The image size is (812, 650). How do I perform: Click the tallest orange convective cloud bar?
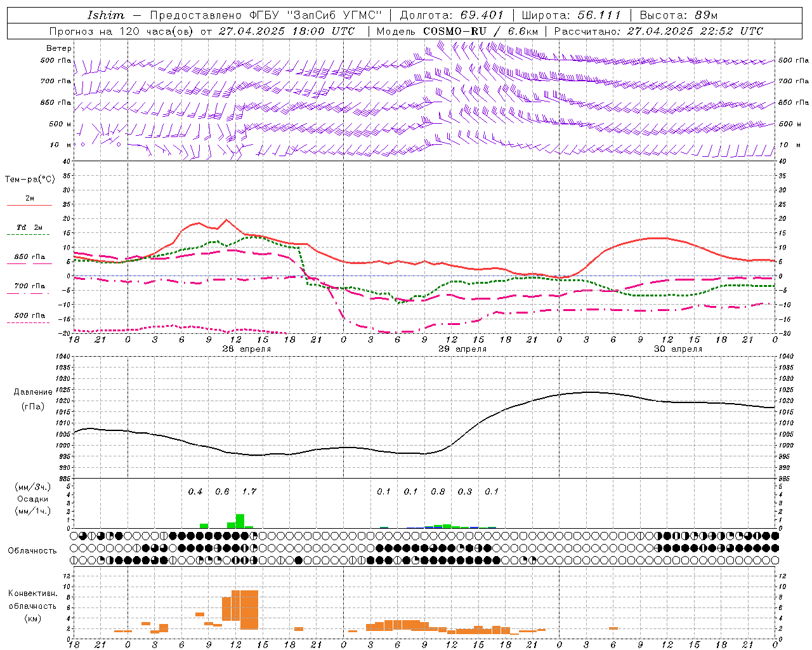click(249, 609)
